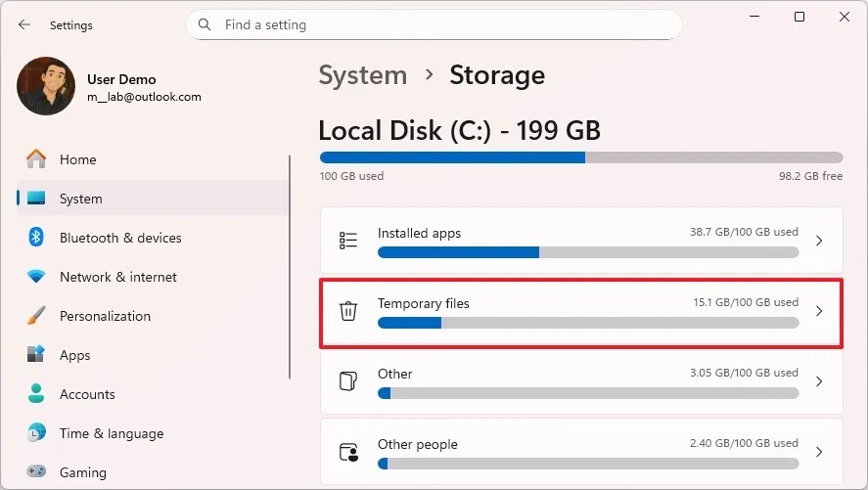Open the Other storage category label
Image resolution: width=868 pixels, height=490 pixels.
tap(394, 374)
